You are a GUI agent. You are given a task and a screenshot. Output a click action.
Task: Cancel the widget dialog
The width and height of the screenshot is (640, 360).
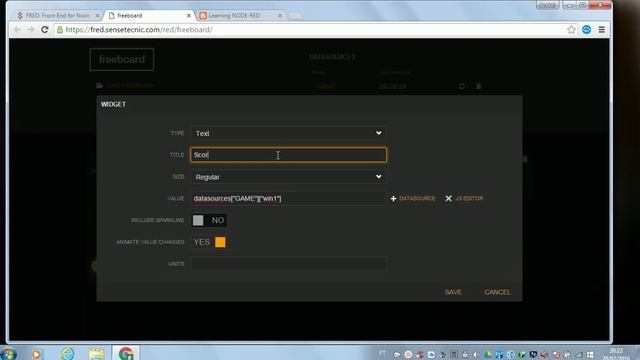(x=497, y=292)
